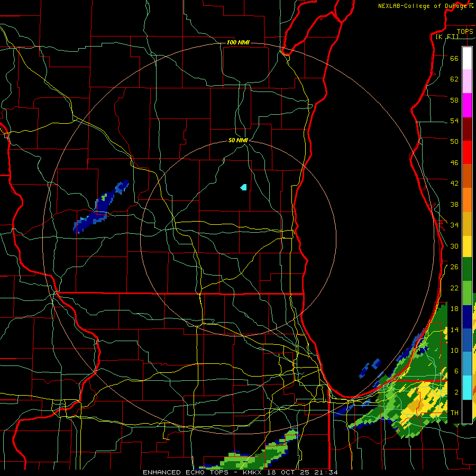Click the cyan legend swatch

pyautogui.click(x=467, y=387)
